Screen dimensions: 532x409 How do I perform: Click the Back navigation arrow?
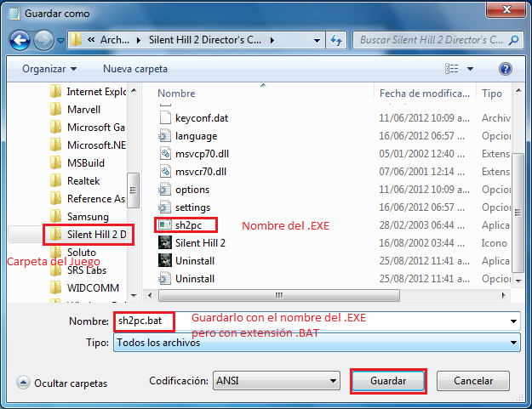(x=20, y=40)
